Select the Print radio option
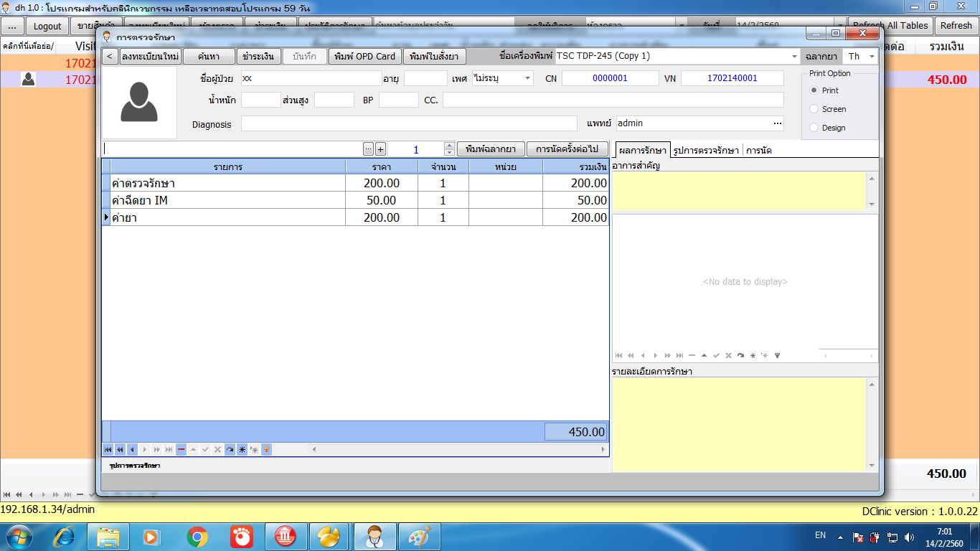980x551 pixels. 814,90
